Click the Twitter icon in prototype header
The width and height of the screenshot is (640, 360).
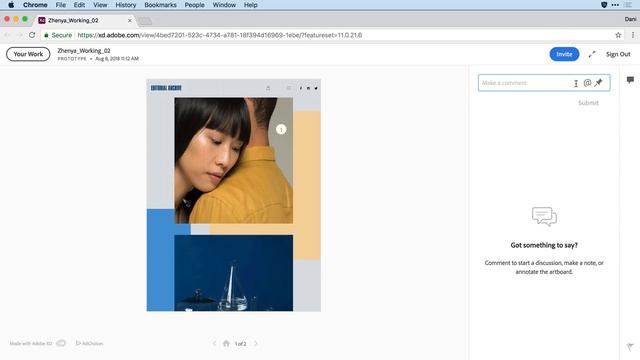[316, 88]
